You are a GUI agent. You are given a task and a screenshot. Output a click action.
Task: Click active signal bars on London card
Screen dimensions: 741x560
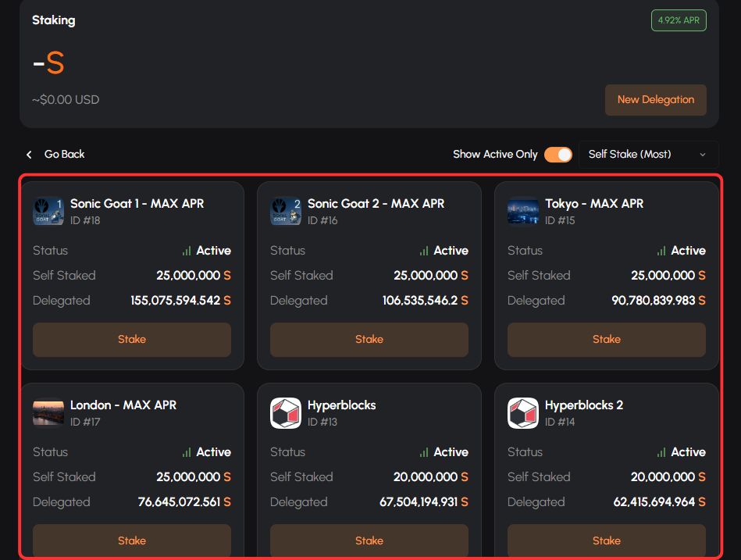pos(187,452)
